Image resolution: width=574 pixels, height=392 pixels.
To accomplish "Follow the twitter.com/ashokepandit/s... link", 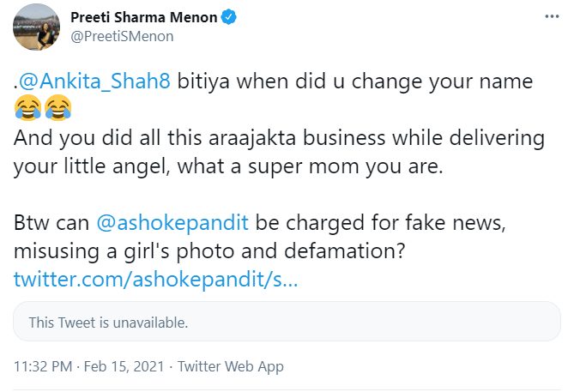I will pos(156,280).
